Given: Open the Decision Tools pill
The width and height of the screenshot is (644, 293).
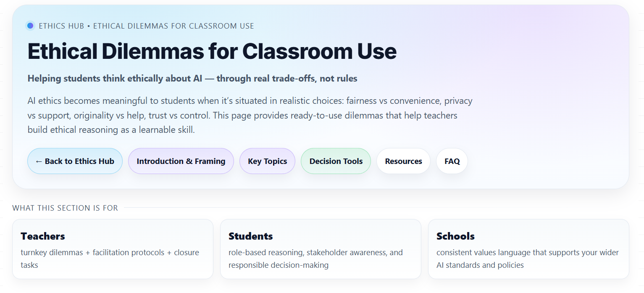Looking at the screenshot, I should [336, 161].
